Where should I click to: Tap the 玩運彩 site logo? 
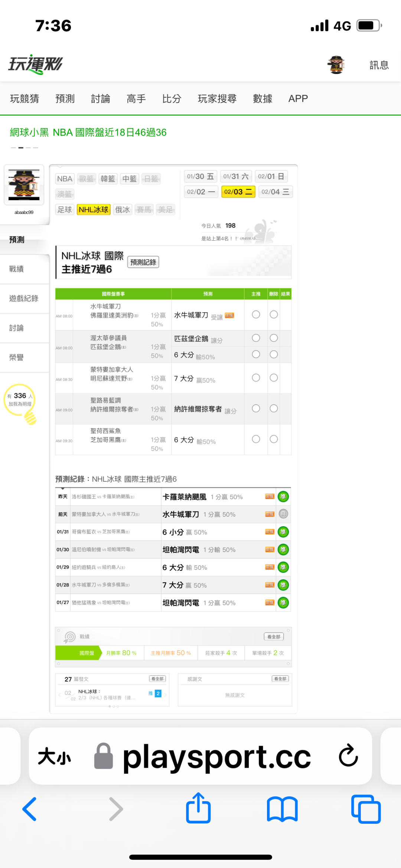coord(36,64)
